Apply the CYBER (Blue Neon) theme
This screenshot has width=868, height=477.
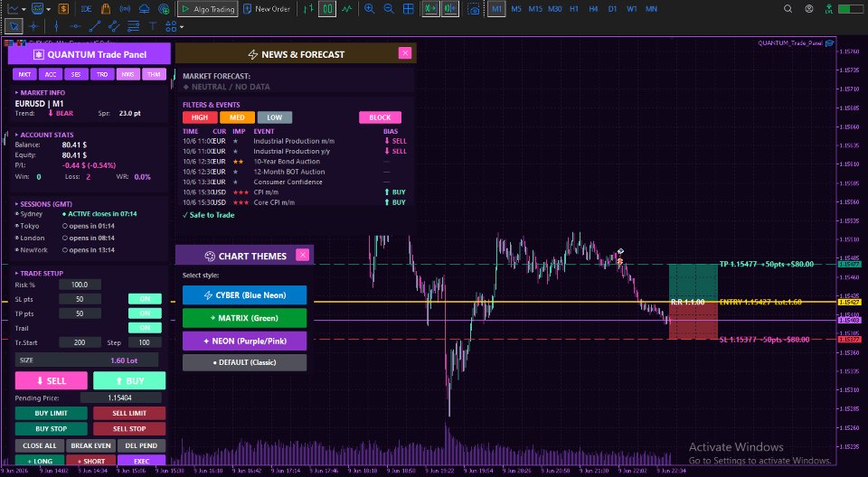[x=245, y=295]
